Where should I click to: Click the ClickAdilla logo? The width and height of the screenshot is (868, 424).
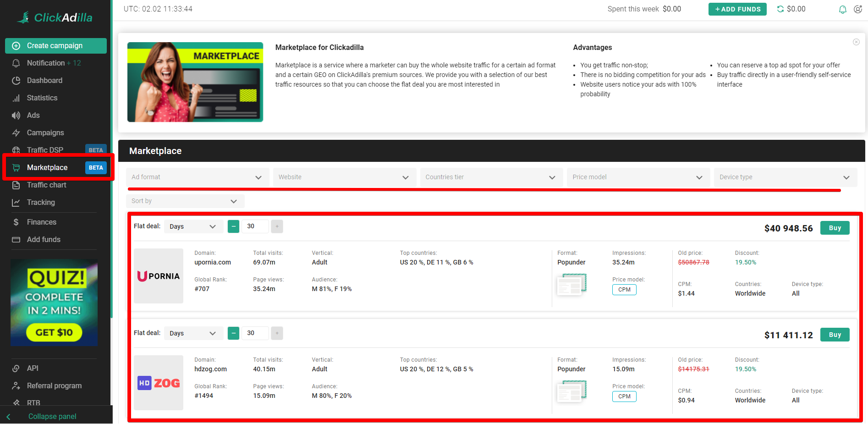[x=55, y=17]
